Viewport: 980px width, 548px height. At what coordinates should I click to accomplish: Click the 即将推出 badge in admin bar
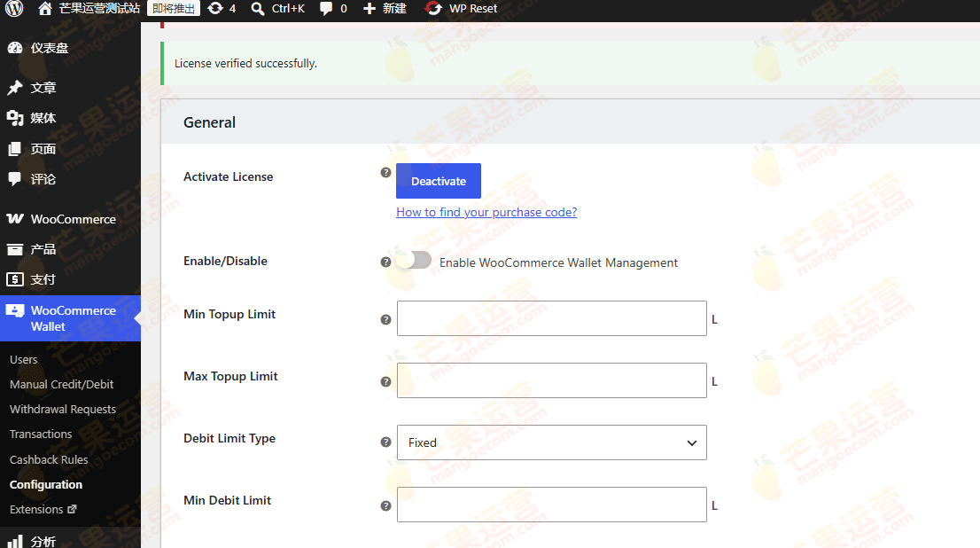click(174, 8)
